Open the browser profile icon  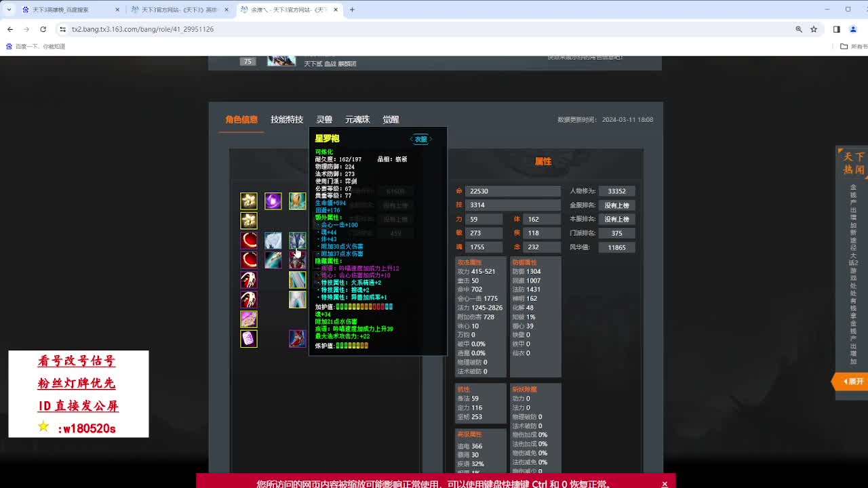pyautogui.click(x=853, y=29)
